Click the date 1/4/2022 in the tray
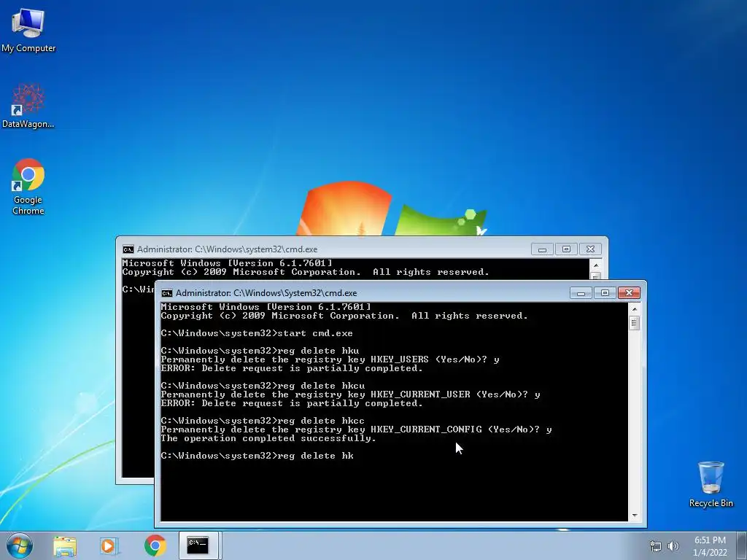The image size is (747, 560). click(x=710, y=553)
